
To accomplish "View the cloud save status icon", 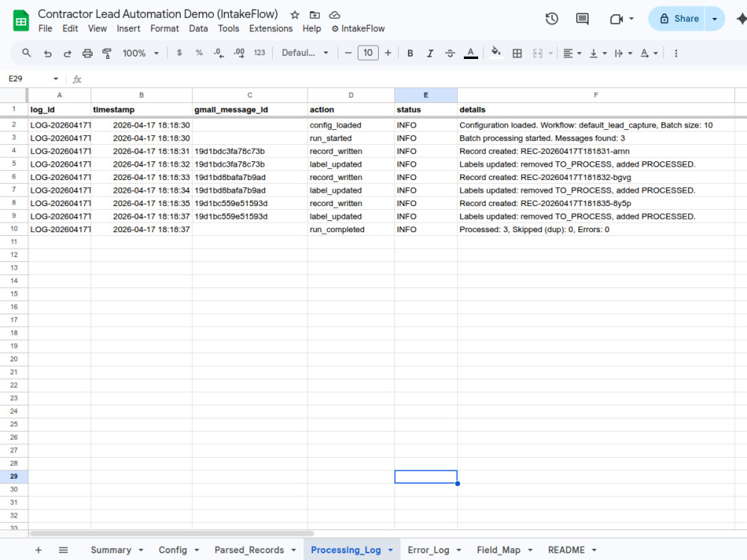I will pyautogui.click(x=335, y=15).
